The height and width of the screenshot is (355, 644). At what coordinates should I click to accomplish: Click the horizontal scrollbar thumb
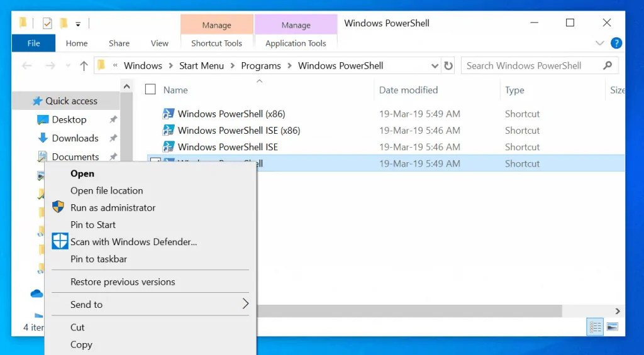[x=409, y=311]
